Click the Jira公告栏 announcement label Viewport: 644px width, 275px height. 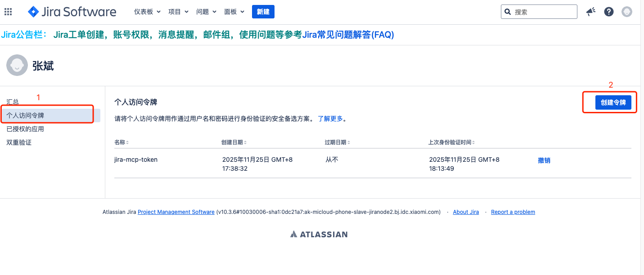[24, 35]
